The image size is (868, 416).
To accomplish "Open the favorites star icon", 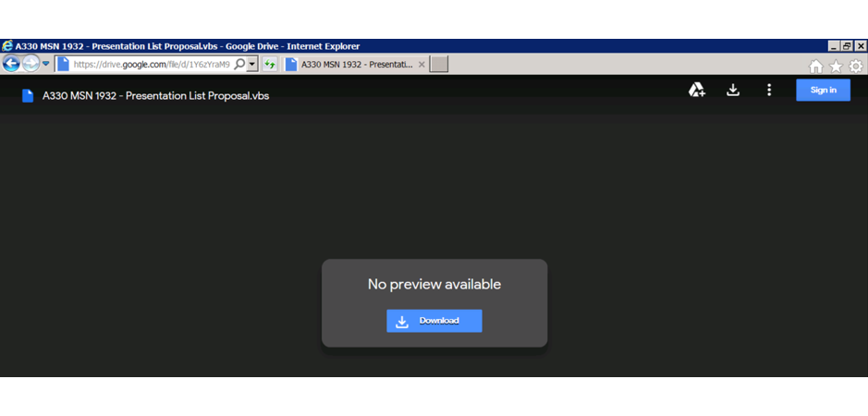I will (836, 66).
